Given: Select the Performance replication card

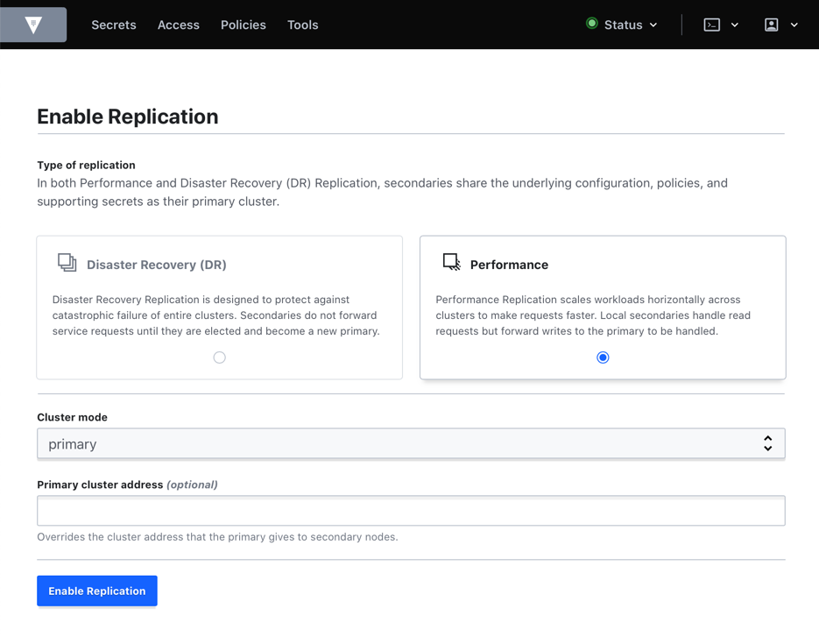Looking at the screenshot, I should [x=603, y=307].
